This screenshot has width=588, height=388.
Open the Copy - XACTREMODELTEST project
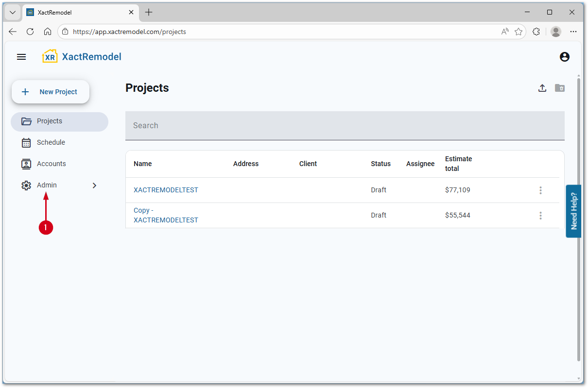[x=166, y=215]
